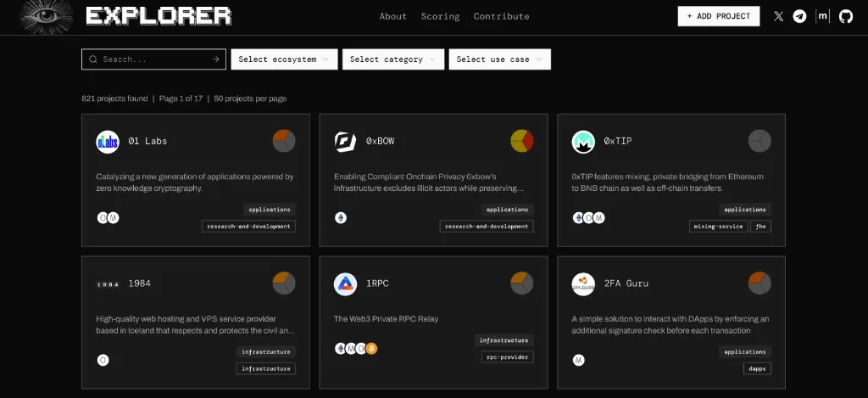This screenshot has width=868, height=398.
Task: Open the 1984 project name
Action: (x=140, y=283)
